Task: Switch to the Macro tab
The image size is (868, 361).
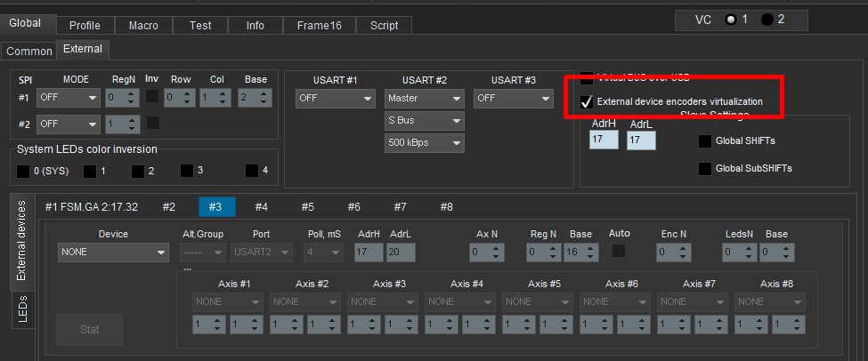Action: (142, 26)
